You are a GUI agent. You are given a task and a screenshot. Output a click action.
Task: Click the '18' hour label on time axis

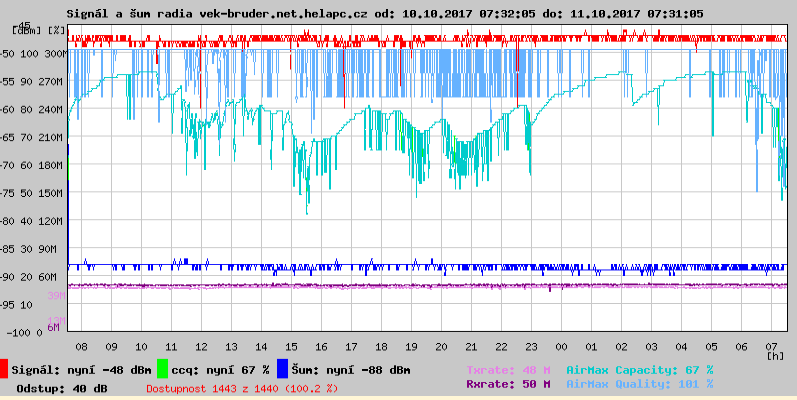point(381,347)
